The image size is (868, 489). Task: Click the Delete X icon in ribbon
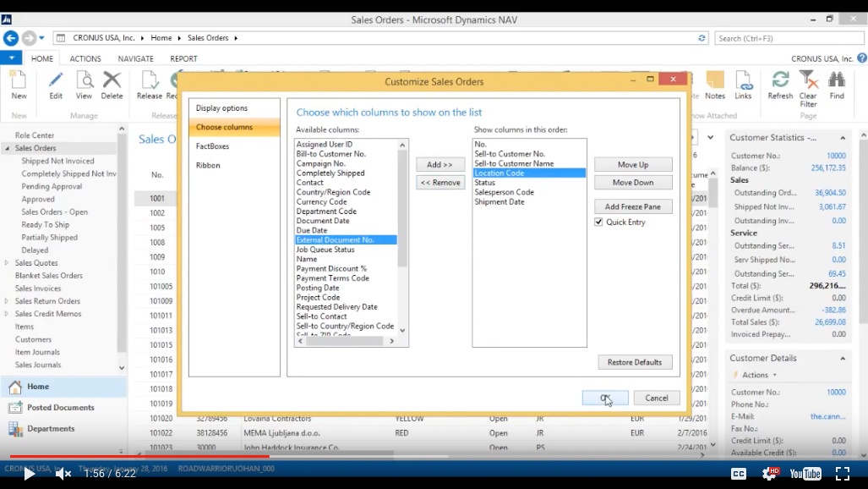click(112, 80)
